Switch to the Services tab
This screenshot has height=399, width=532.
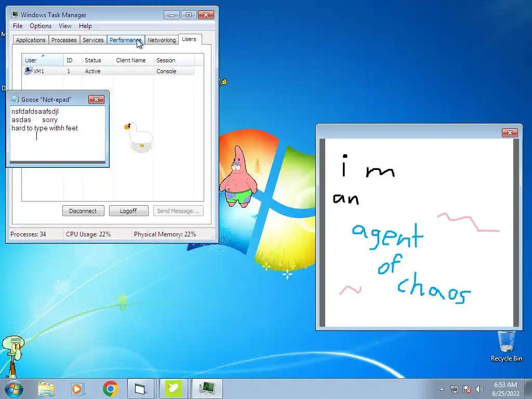click(93, 39)
